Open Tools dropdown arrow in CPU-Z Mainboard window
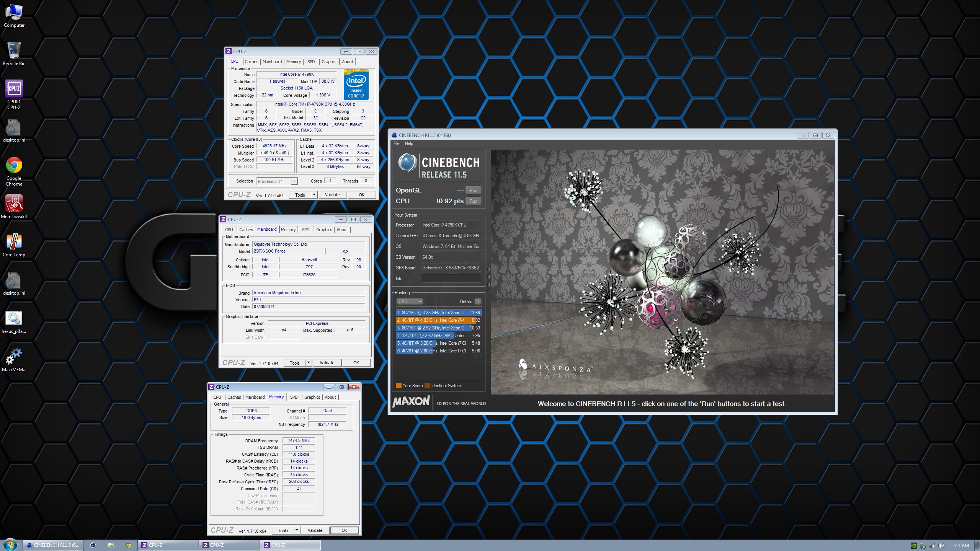This screenshot has height=551, width=980. coord(309,363)
